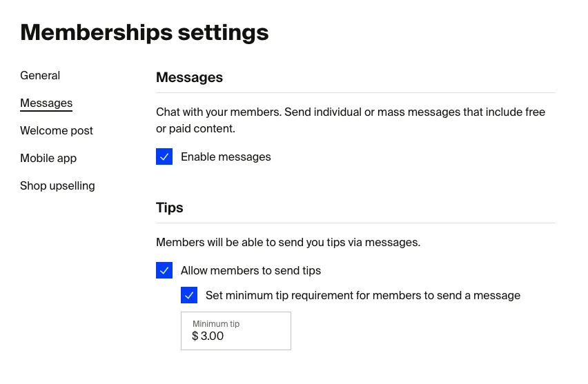Click the Minimum tip amount field
Screen dimensions: 588x384
tap(236, 331)
